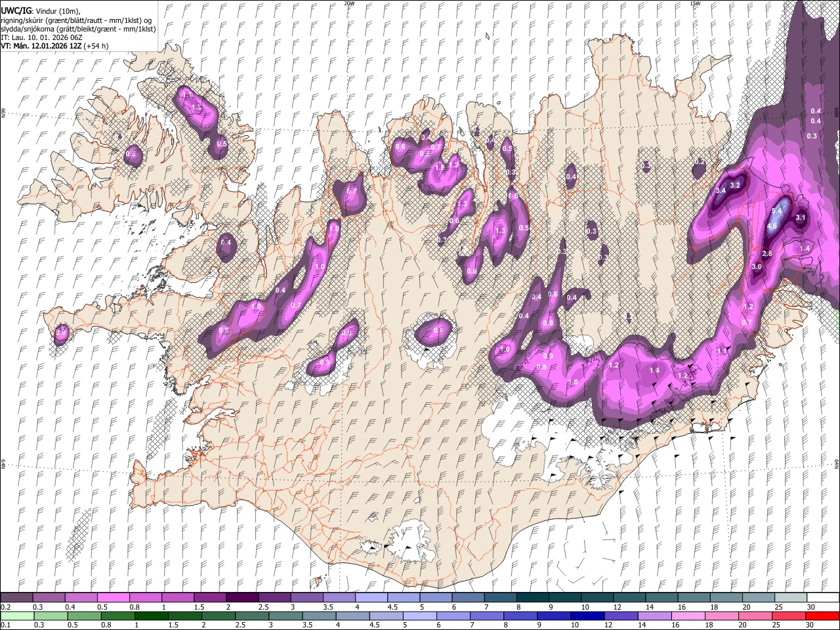The image size is (840, 630).
Task: Pick the purple snow legend swatch between 0.2 and 0.3
Action: pyautogui.click(x=16, y=598)
